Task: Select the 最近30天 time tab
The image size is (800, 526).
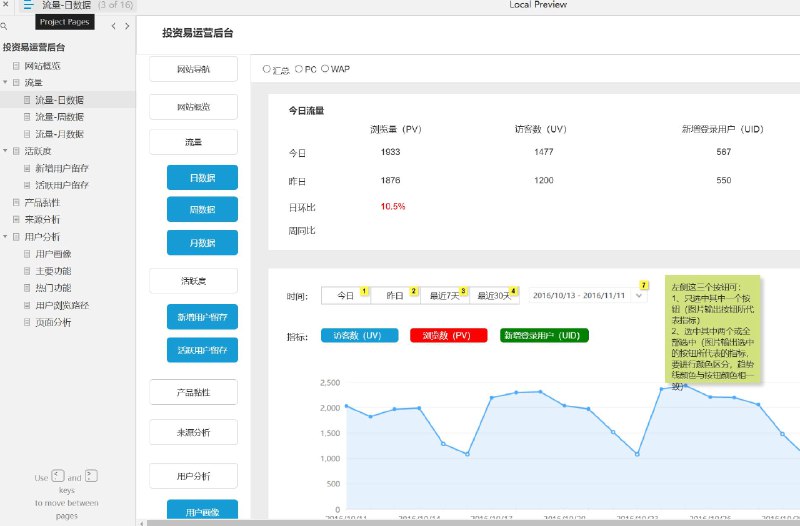Action: point(494,295)
